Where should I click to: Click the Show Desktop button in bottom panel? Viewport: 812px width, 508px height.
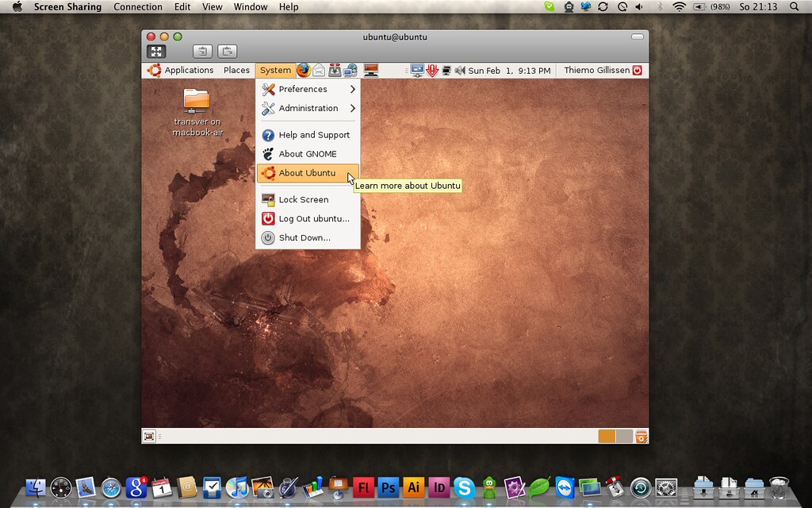click(x=149, y=437)
